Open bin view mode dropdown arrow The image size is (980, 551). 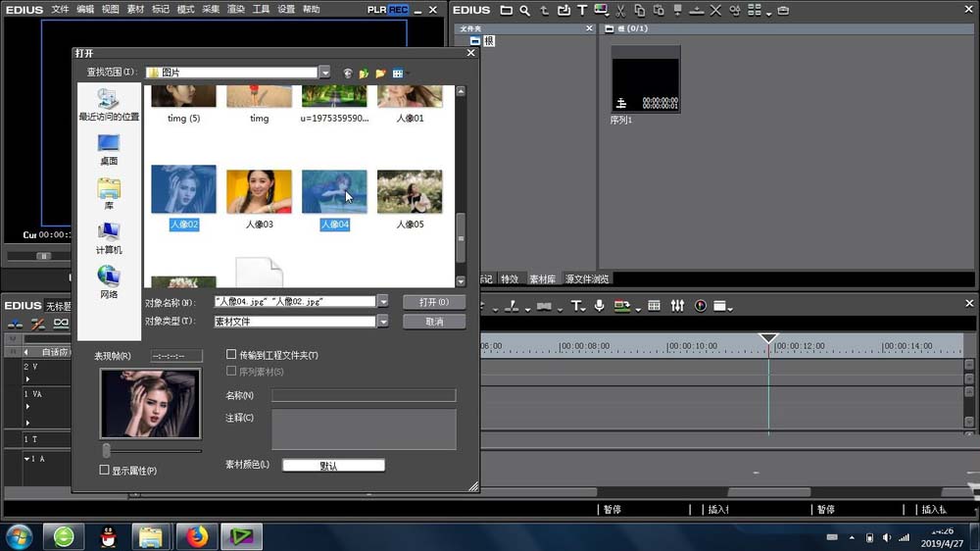[768, 13]
